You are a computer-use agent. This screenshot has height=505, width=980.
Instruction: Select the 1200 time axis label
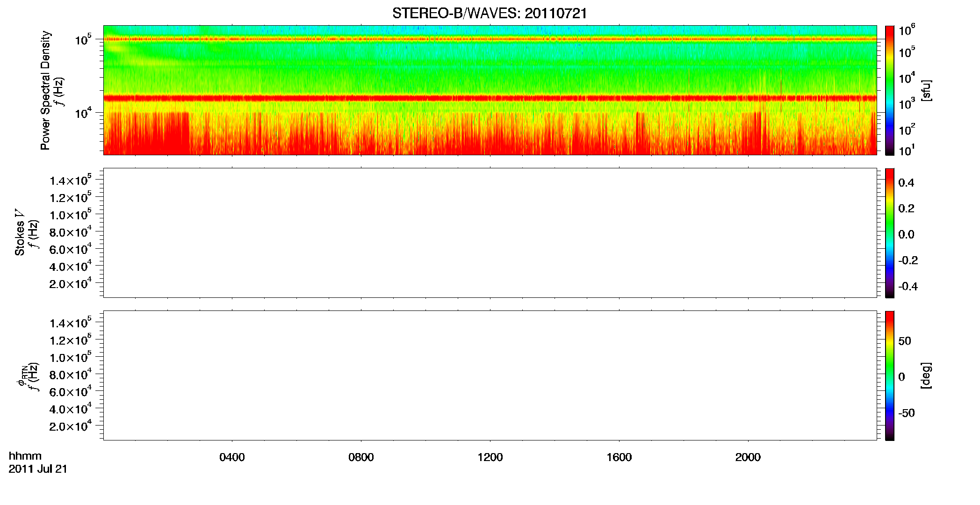pos(490,457)
